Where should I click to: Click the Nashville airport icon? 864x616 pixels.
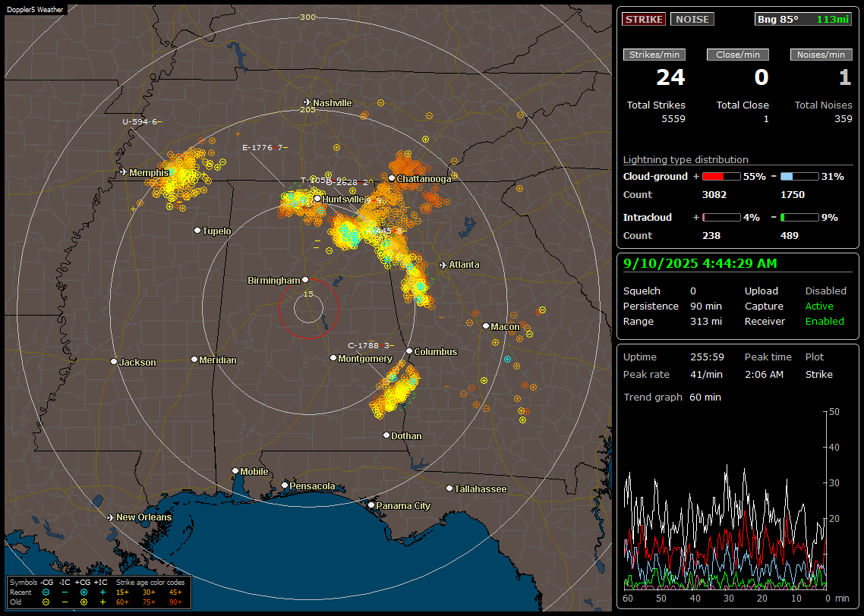point(307,102)
